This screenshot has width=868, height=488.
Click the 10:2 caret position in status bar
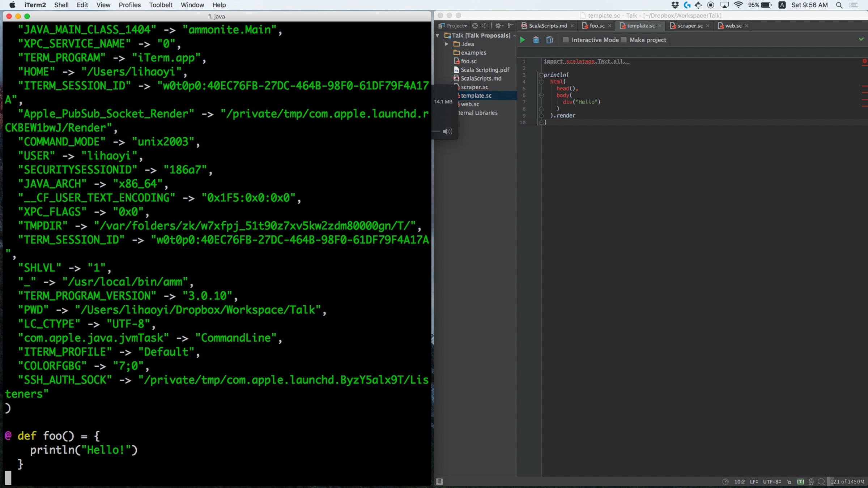[x=739, y=481]
